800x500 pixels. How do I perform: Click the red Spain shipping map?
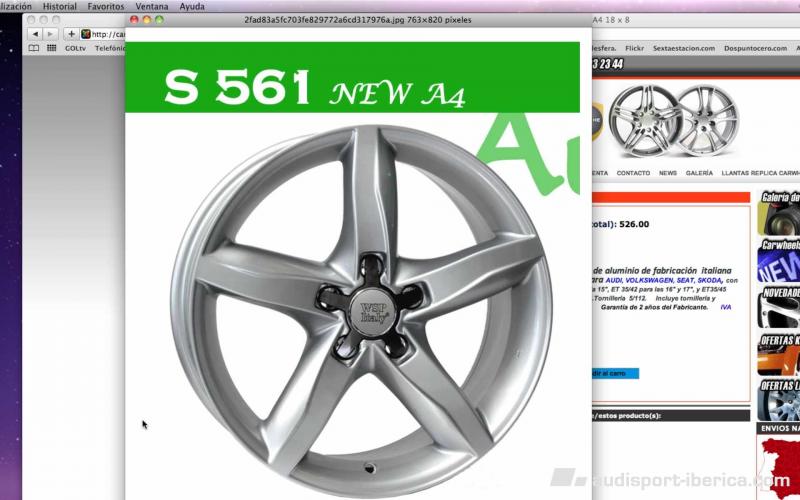[x=779, y=467]
